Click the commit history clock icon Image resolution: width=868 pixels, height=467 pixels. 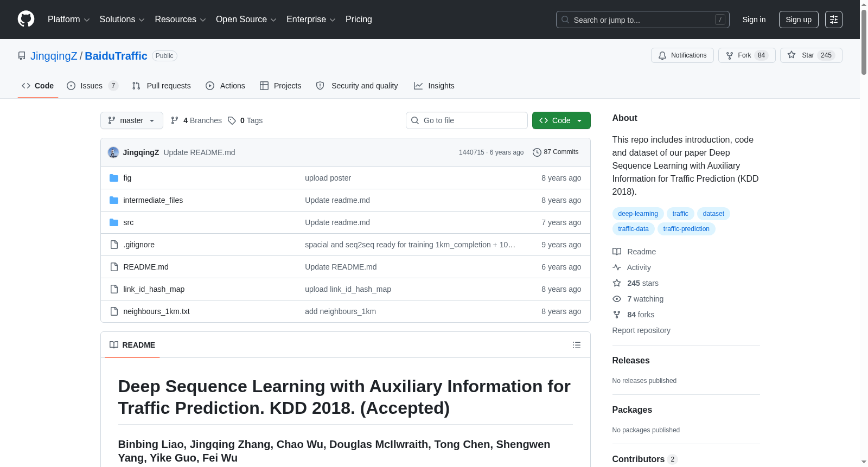(537, 152)
